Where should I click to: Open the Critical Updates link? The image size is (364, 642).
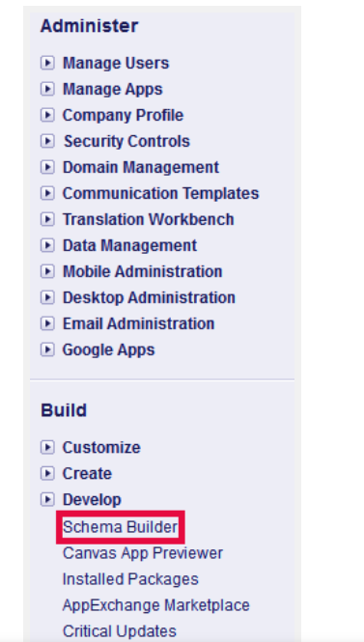119,631
